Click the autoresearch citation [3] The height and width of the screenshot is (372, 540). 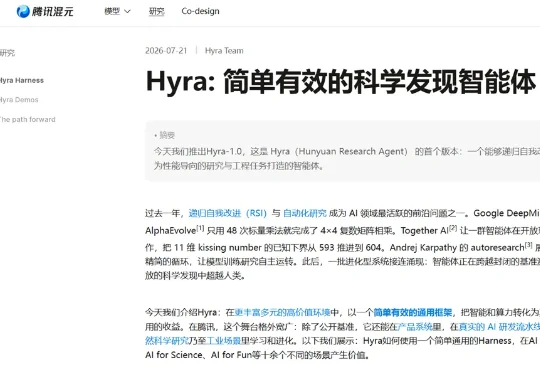pyautogui.click(x=529, y=245)
